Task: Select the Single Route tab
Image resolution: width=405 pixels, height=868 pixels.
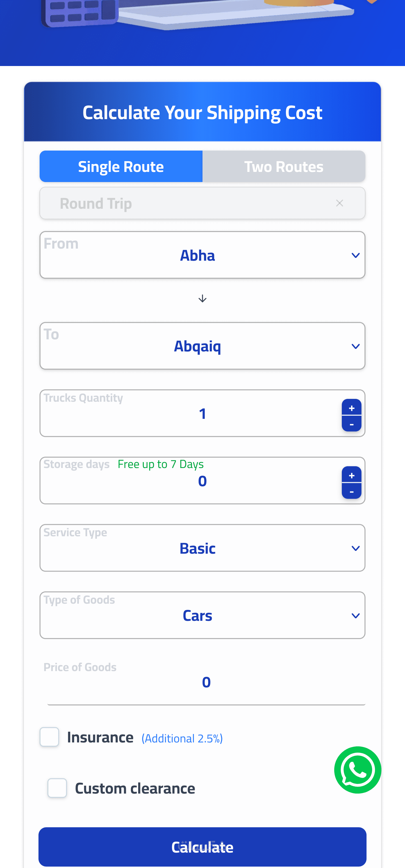Action: tap(121, 167)
